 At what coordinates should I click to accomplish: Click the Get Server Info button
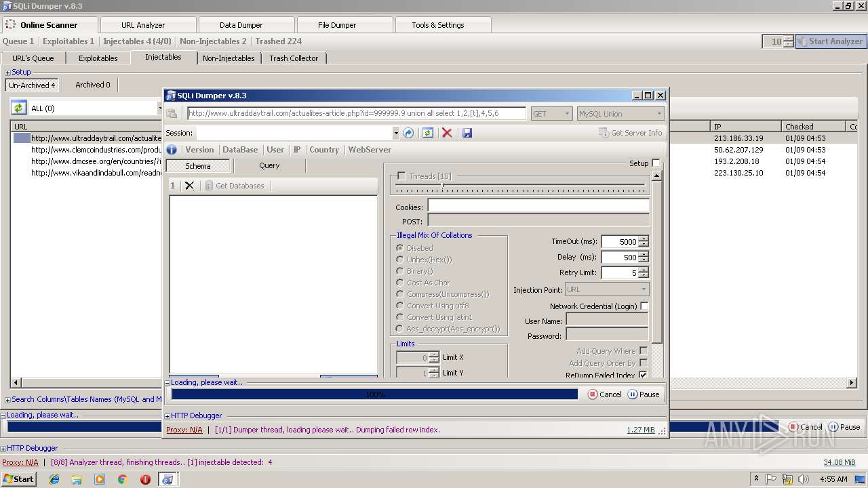coord(631,133)
